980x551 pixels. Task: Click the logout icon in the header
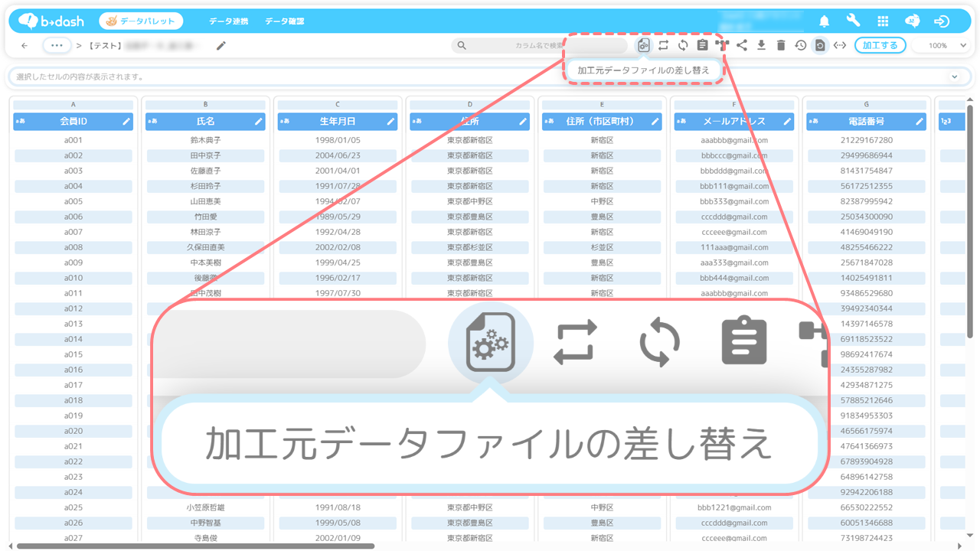pos(942,21)
